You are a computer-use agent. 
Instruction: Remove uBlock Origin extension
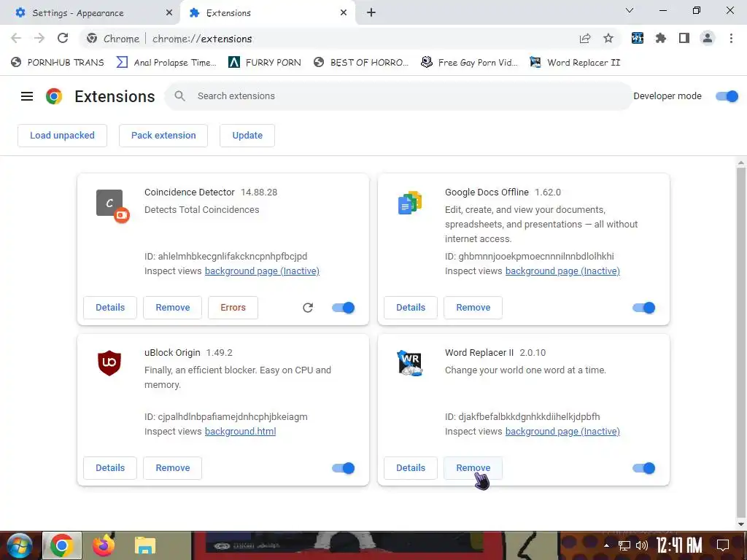(x=172, y=468)
